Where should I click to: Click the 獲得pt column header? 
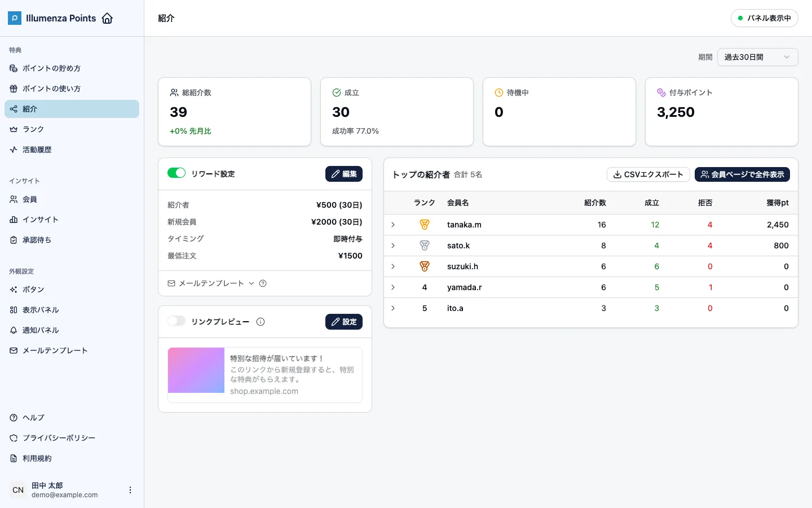778,203
